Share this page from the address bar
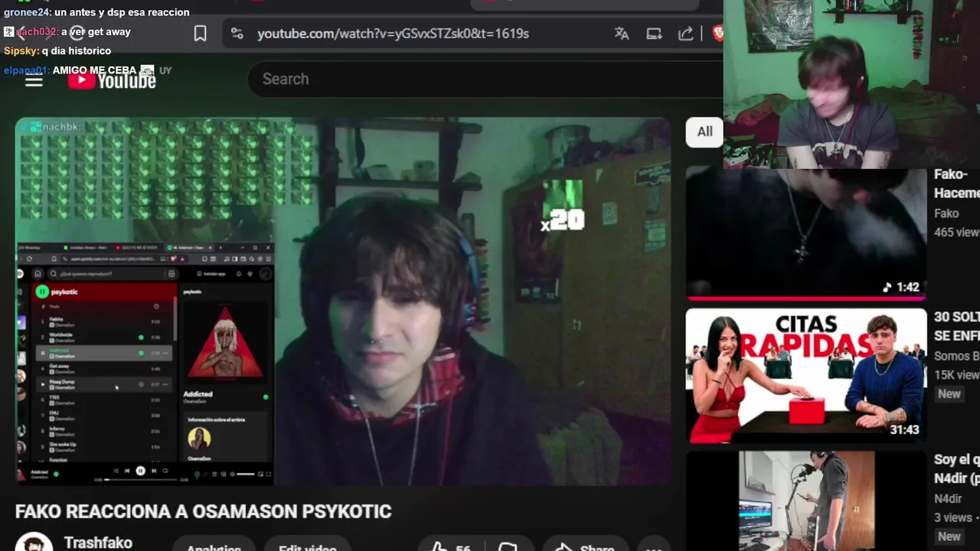The width and height of the screenshot is (980, 551). click(x=686, y=34)
